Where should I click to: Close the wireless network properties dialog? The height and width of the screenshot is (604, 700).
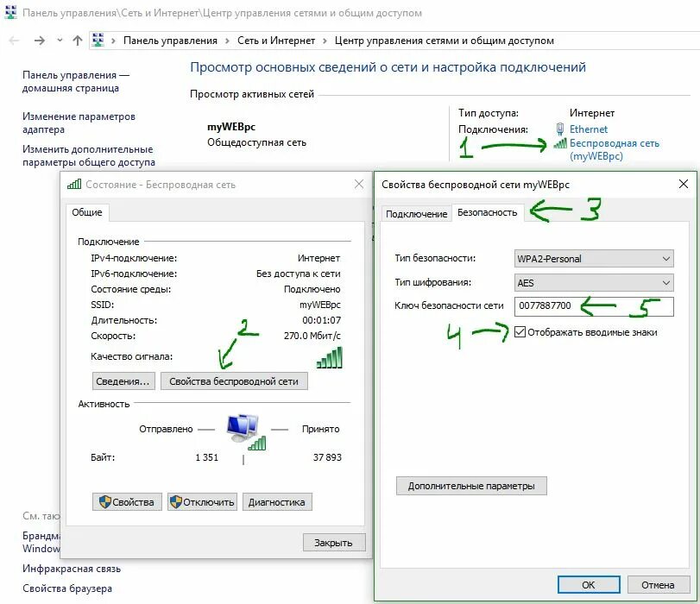coord(683,184)
